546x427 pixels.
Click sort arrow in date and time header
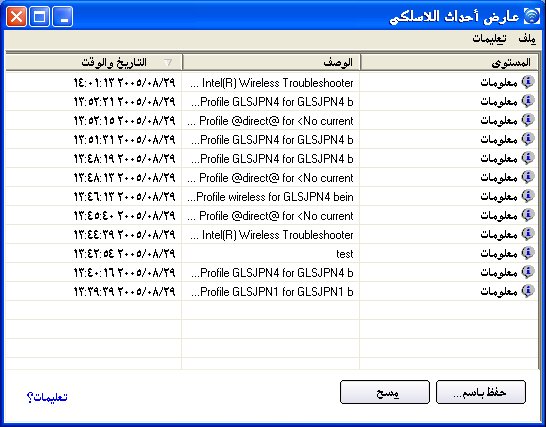click(x=168, y=62)
